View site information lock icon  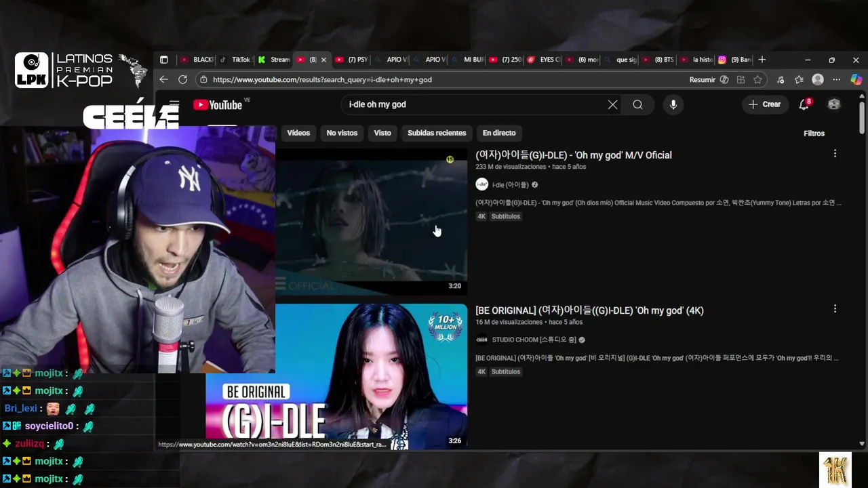[203, 79]
